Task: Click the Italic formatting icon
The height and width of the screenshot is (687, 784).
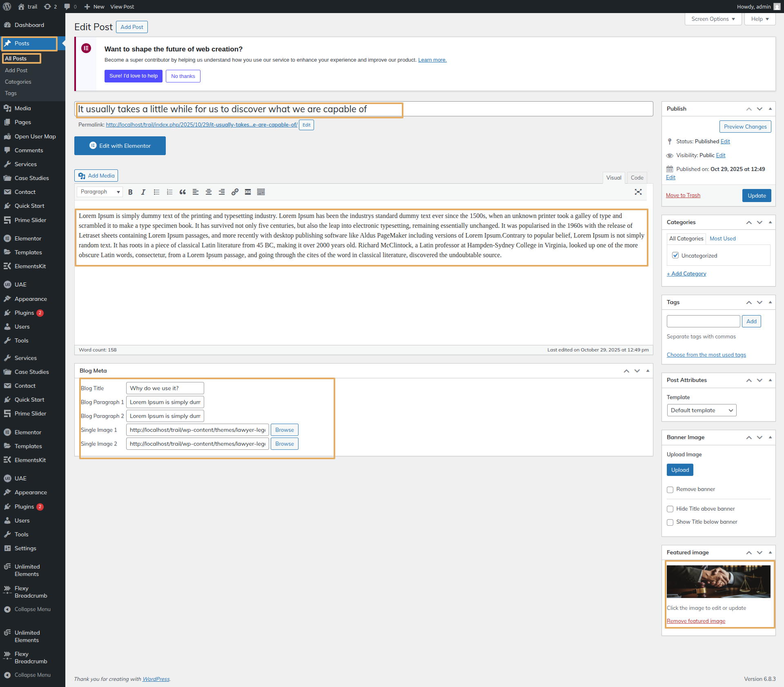Action: [x=143, y=192]
